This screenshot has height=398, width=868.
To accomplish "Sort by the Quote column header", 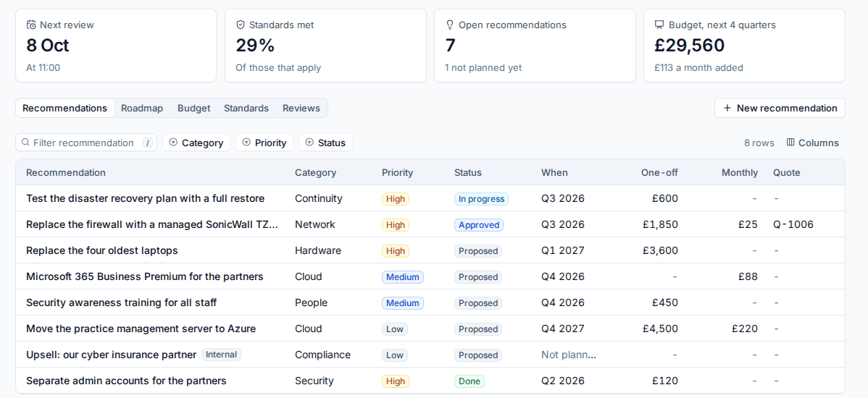I will (x=787, y=172).
